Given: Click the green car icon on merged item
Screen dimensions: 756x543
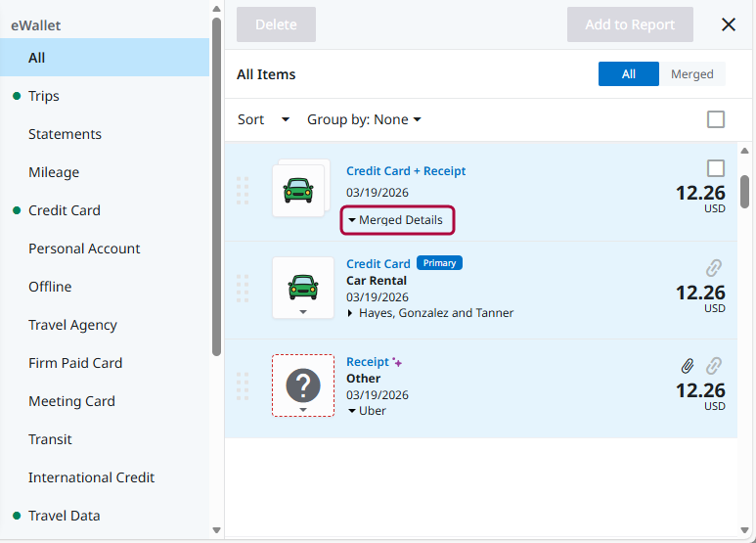Looking at the screenshot, I should tap(298, 191).
